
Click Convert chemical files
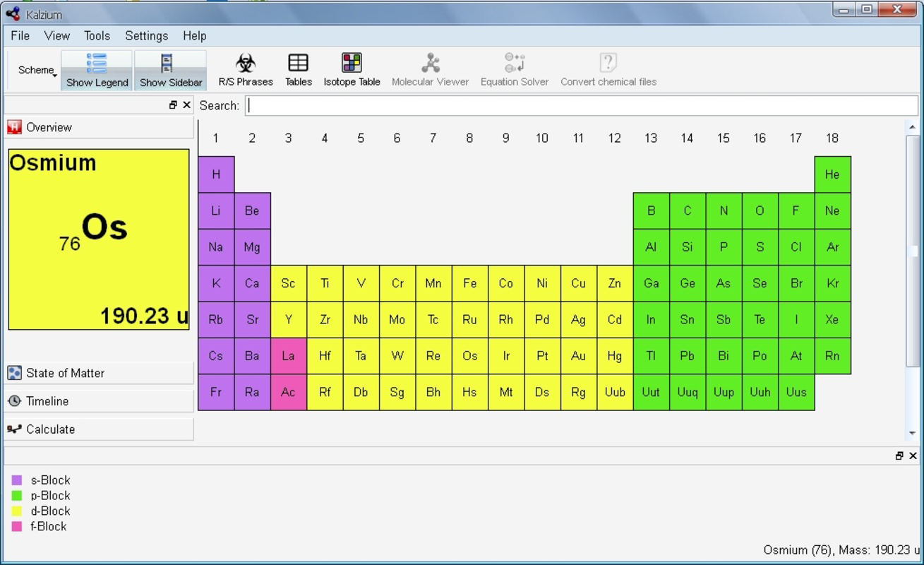pyautogui.click(x=608, y=70)
